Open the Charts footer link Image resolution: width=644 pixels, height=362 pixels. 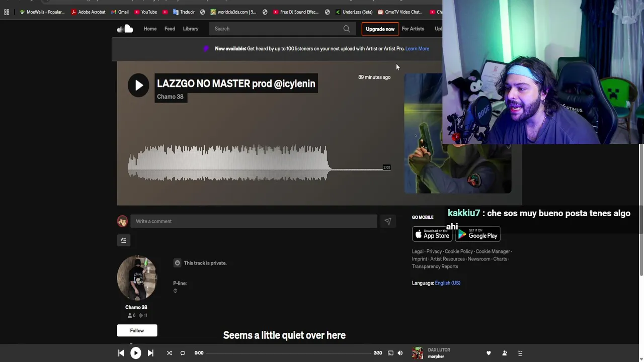click(500, 259)
